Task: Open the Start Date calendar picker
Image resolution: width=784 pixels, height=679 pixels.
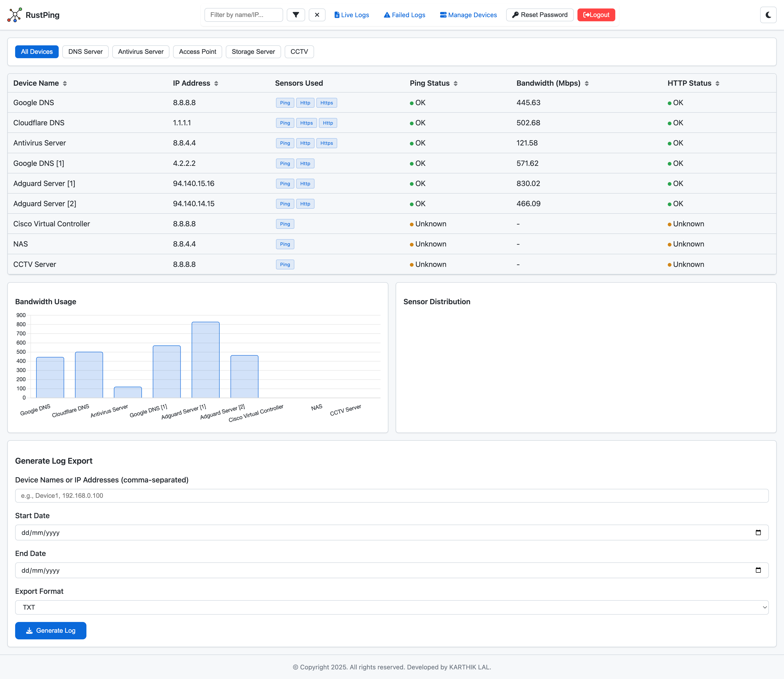Action: coord(758,532)
